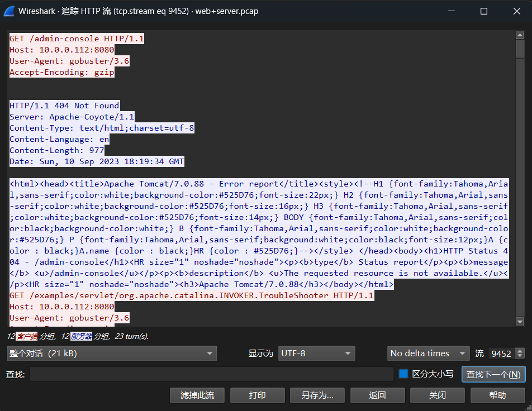
Task: Click scrollbar down arrow in stream pane
Action: click(x=520, y=322)
